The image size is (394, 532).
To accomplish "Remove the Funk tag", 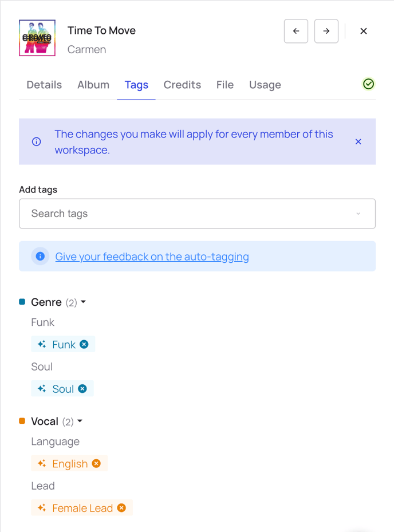I will tap(84, 344).
